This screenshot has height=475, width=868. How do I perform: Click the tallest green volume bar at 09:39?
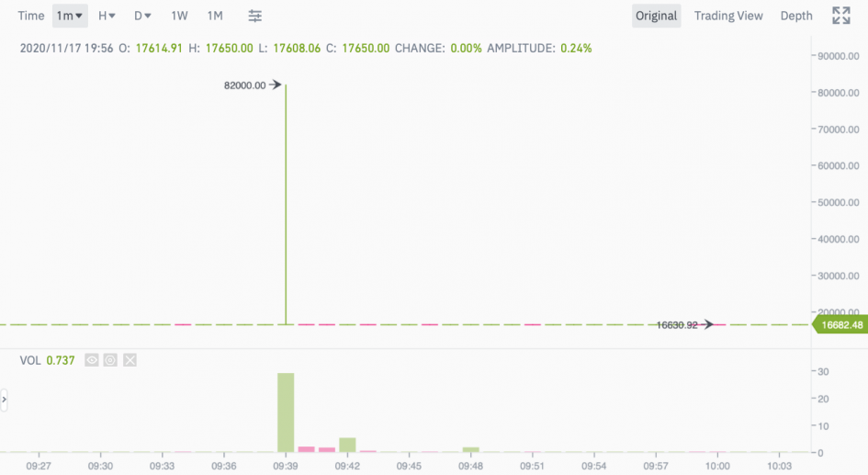[286, 413]
